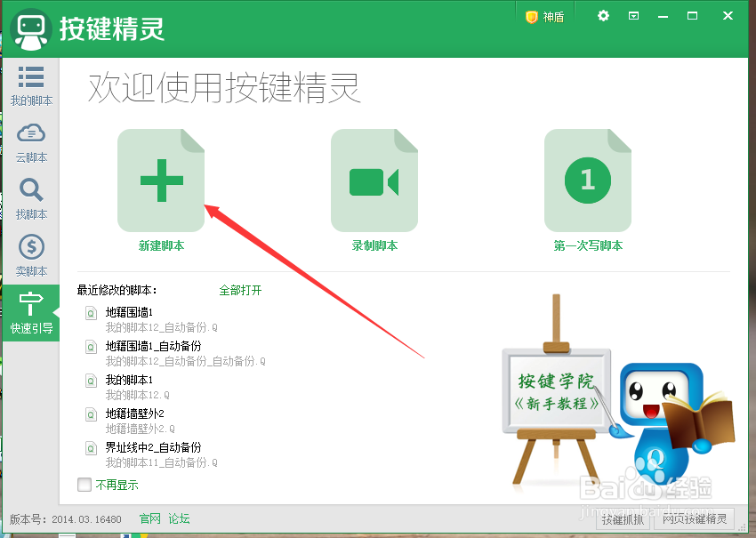756x538 pixels.
Task: Click the 全部打开 link
Action: point(240,290)
